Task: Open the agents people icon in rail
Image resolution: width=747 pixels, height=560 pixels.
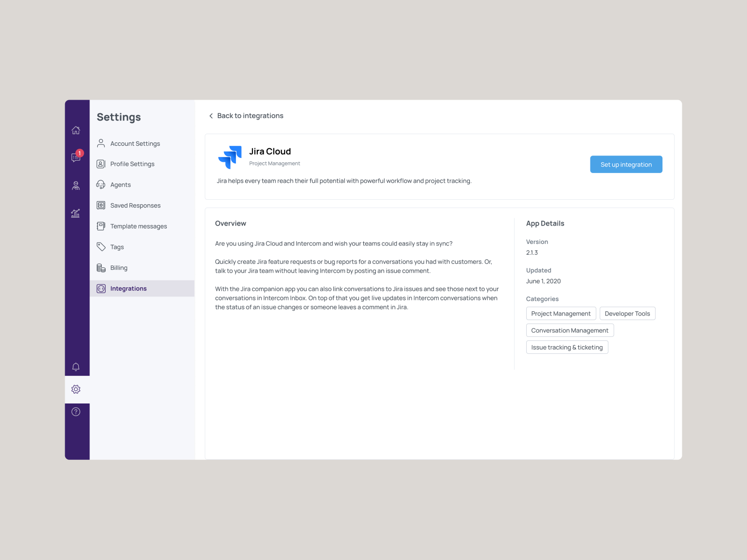Action: [76, 186]
